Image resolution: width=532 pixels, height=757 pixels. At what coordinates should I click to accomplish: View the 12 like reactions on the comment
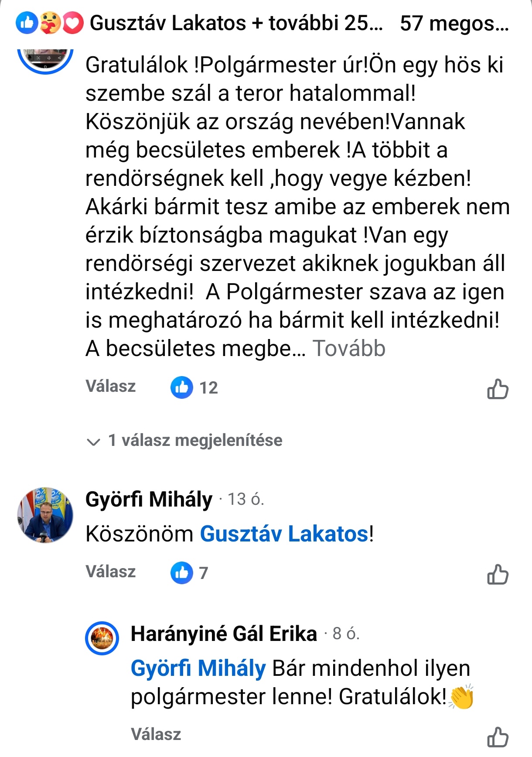194,387
